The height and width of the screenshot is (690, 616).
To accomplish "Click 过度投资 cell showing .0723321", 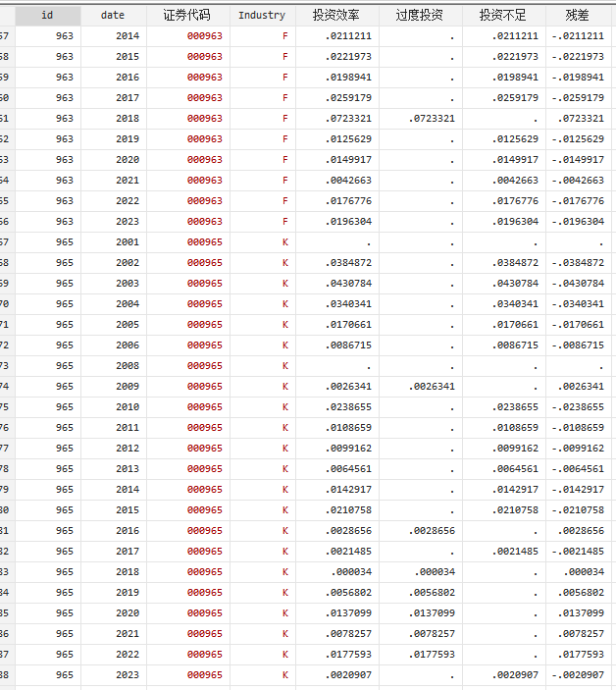I will pyautogui.click(x=432, y=118).
